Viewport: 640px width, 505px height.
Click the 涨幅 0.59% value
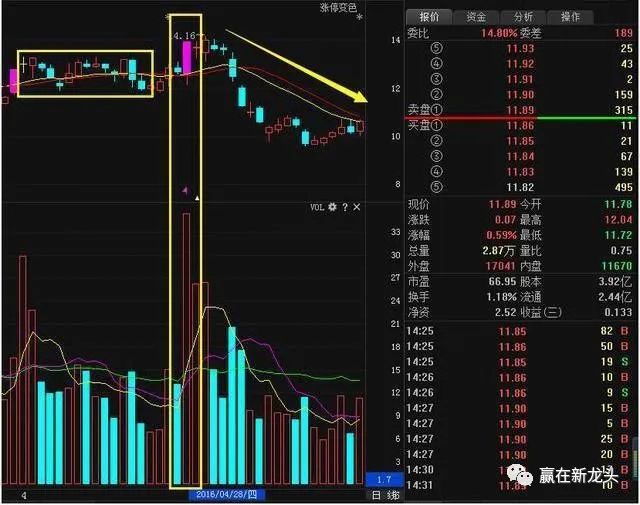pyautogui.click(x=501, y=235)
